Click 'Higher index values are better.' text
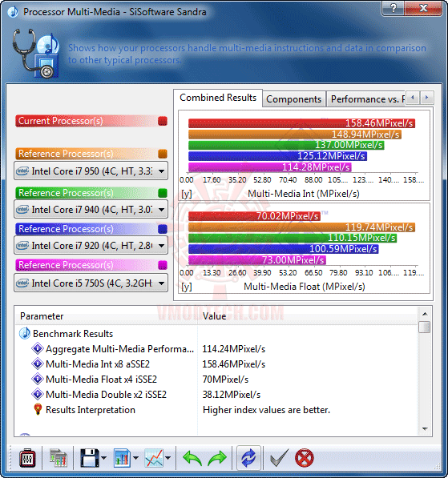 pos(266,410)
